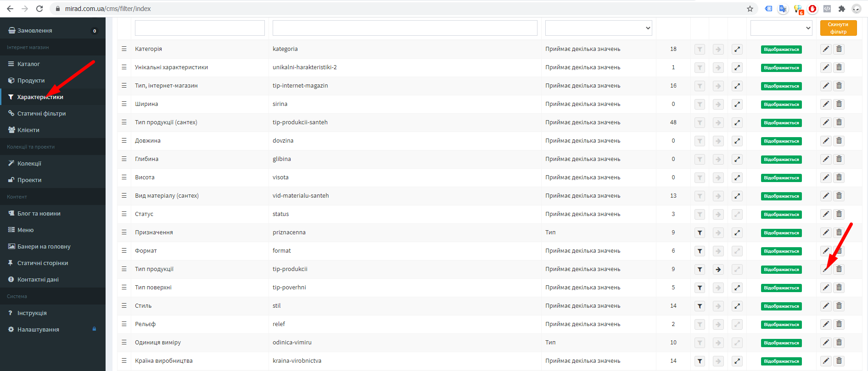This screenshot has width=868, height=371.
Task: Toggle Відображається status for Призначення
Action: coord(781,233)
